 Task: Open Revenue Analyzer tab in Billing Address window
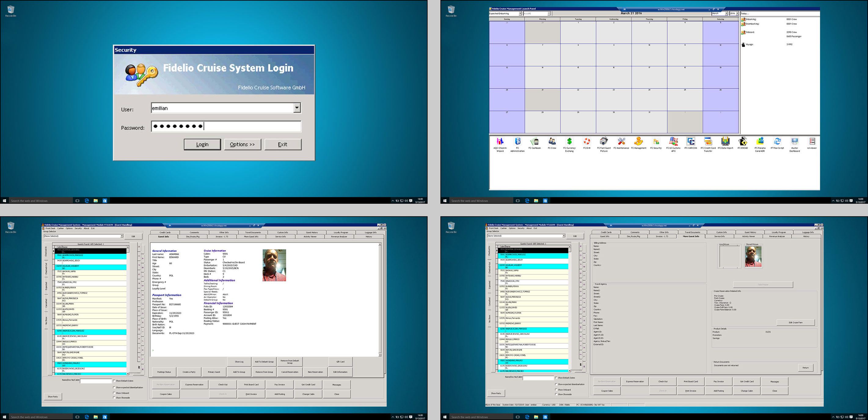(777, 236)
